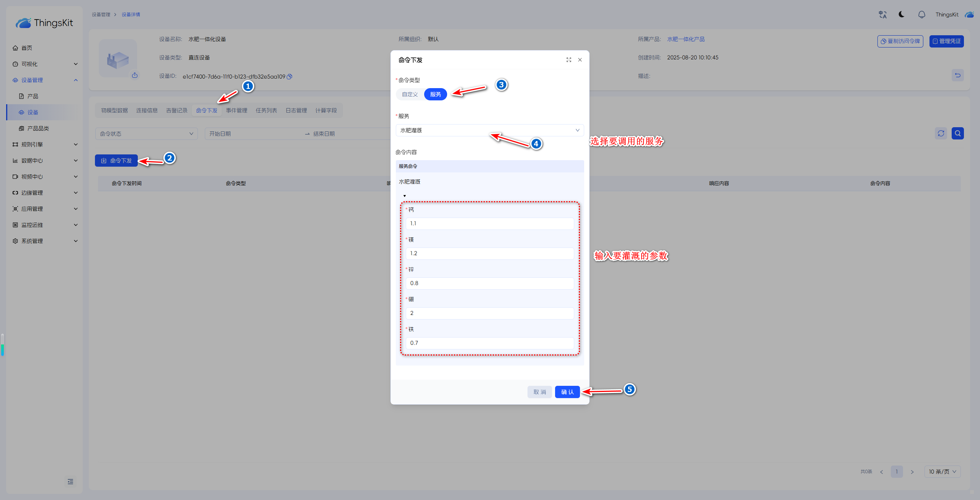
Task: Click the language translation icon
Action: (x=882, y=15)
